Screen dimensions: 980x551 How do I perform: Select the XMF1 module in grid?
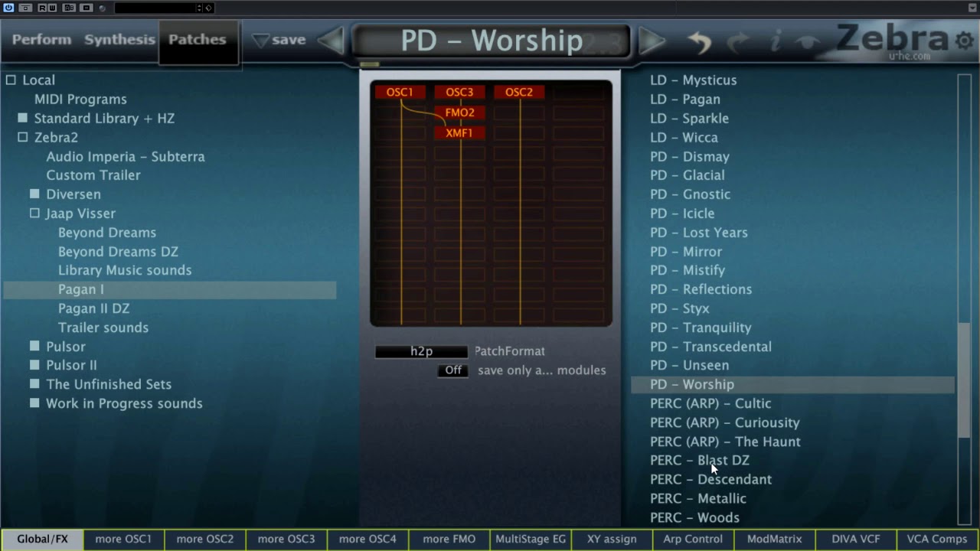tap(459, 132)
